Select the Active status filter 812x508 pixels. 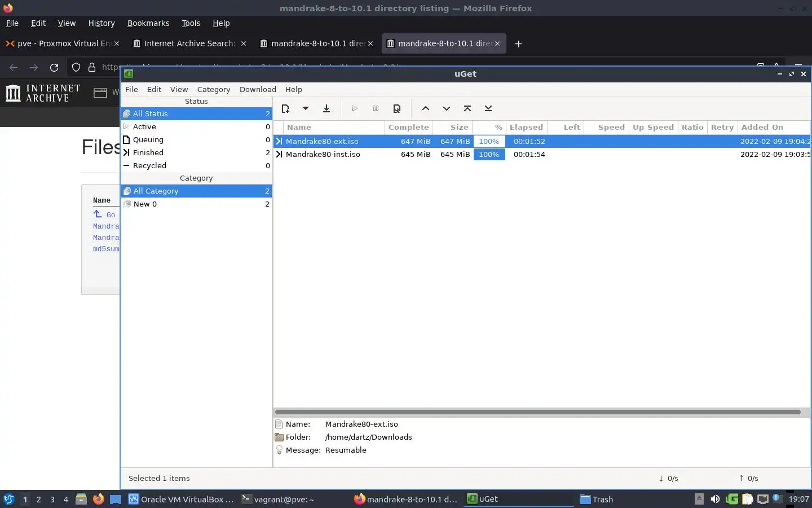(196, 126)
